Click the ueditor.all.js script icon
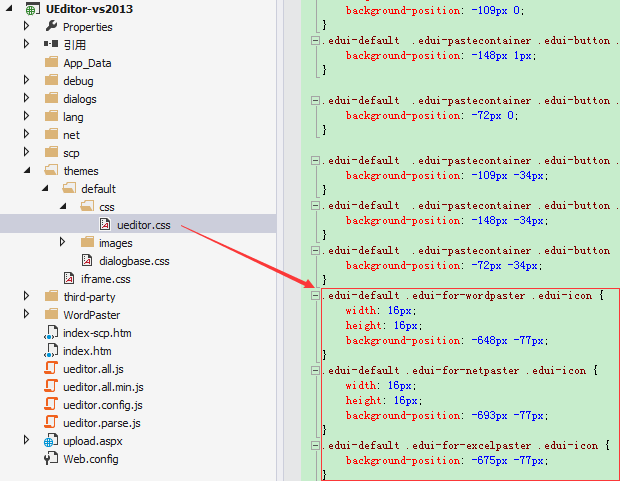Viewport: 620px width, 481px height. tap(51, 368)
